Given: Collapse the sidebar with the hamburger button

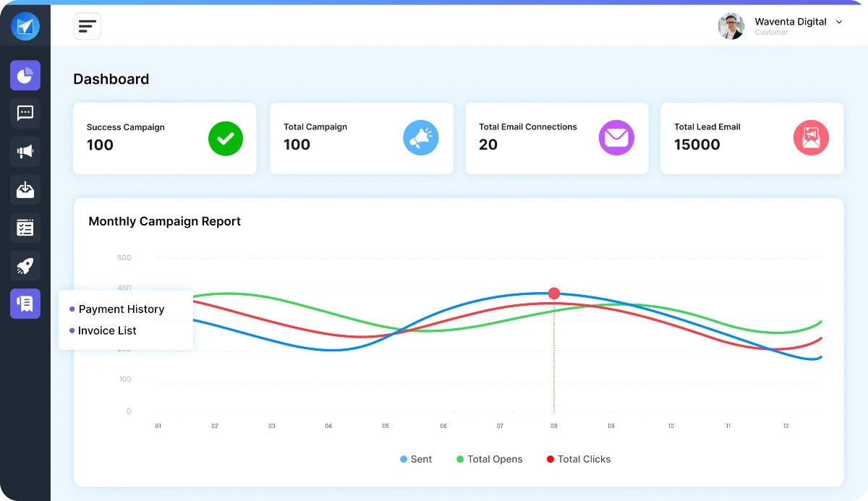Looking at the screenshot, I should 87,25.
